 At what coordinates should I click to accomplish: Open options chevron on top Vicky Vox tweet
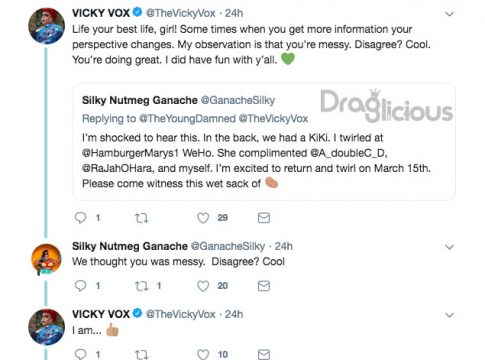click(450, 14)
